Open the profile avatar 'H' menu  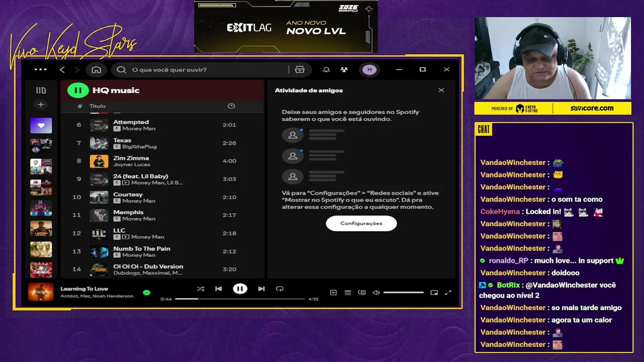[370, 69]
